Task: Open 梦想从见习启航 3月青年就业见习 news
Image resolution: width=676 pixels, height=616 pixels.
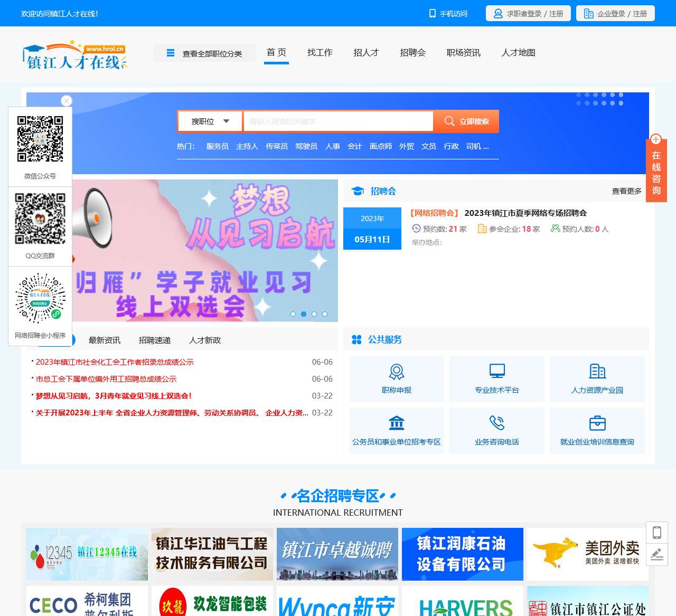Action: [114, 396]
